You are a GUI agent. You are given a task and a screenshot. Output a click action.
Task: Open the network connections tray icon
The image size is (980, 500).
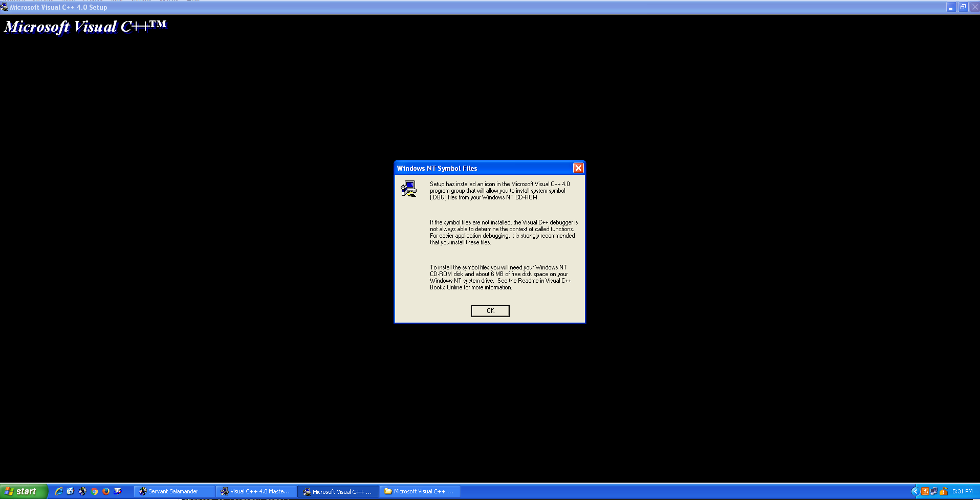click(x=934, y=491)
